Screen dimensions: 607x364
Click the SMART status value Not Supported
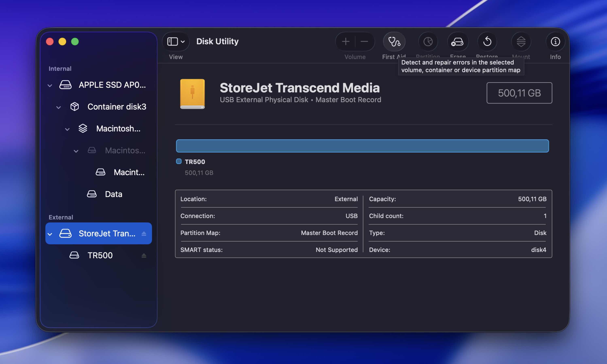click(337, 250)
